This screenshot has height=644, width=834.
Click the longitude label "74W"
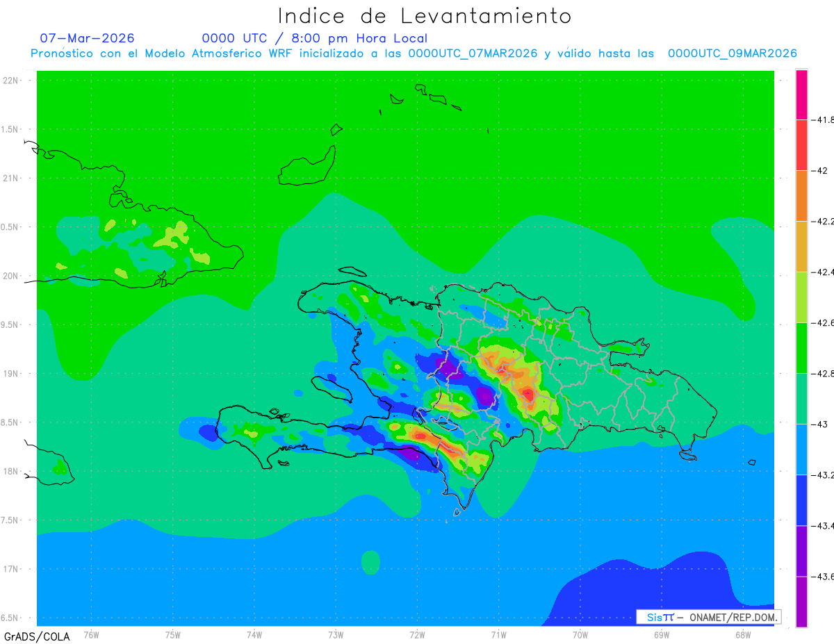click(254, 635)
